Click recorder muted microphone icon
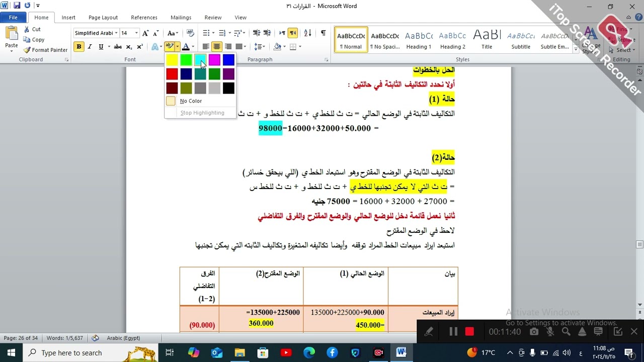Viewport: 644px width, 362px height. point(550,332)
